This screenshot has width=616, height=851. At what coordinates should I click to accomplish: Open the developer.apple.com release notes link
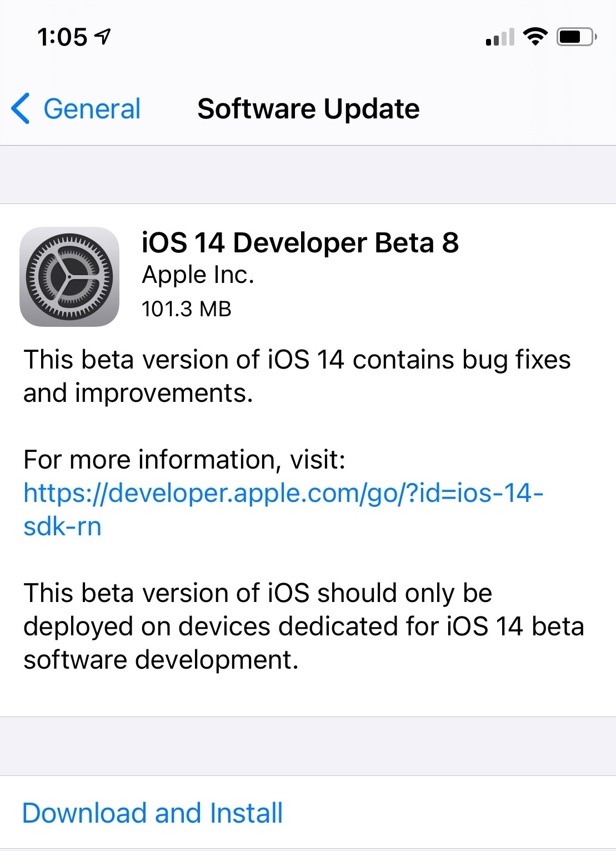tap(283, 492)
